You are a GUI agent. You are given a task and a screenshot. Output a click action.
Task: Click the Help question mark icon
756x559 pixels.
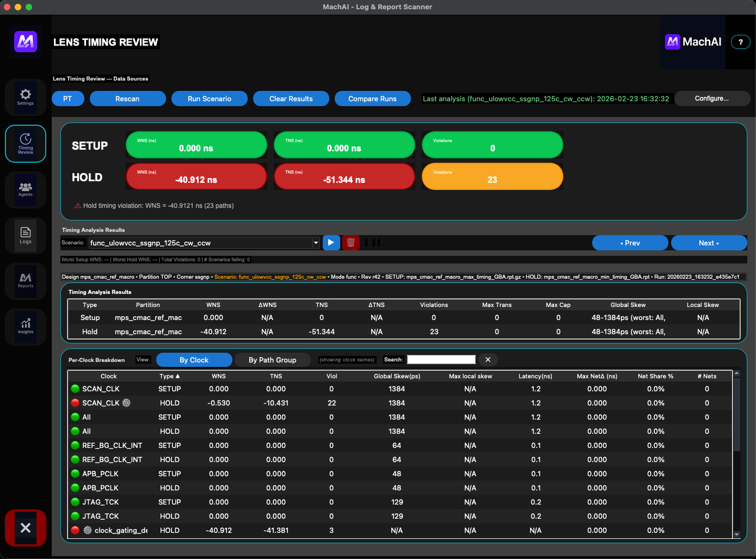point(740,41)
